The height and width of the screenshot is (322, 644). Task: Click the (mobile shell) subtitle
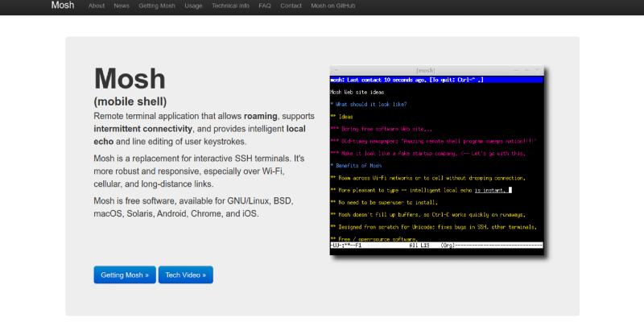pyautogui.click(x=130, y=101)
